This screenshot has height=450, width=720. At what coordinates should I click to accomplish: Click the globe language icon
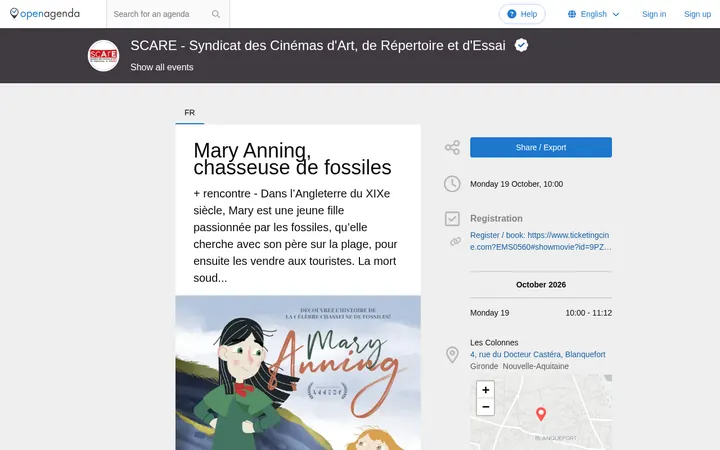click(x=572, y=14)
